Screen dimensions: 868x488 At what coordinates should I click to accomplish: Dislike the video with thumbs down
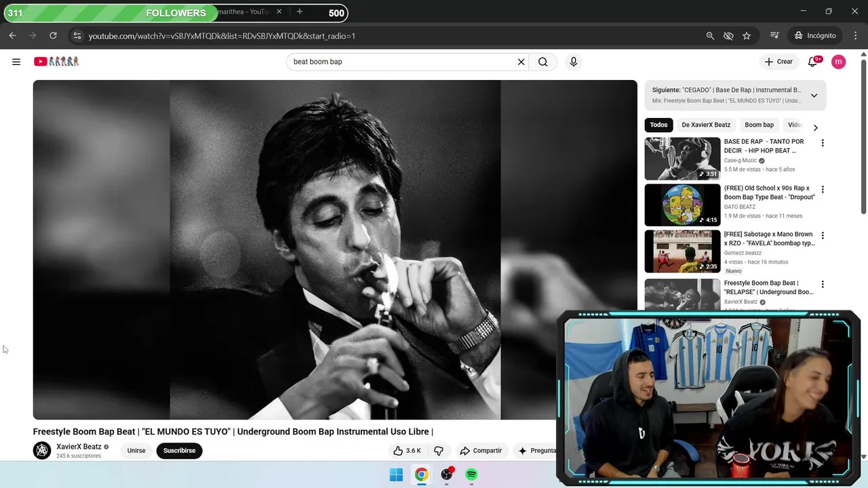click(x=439, y=451)
